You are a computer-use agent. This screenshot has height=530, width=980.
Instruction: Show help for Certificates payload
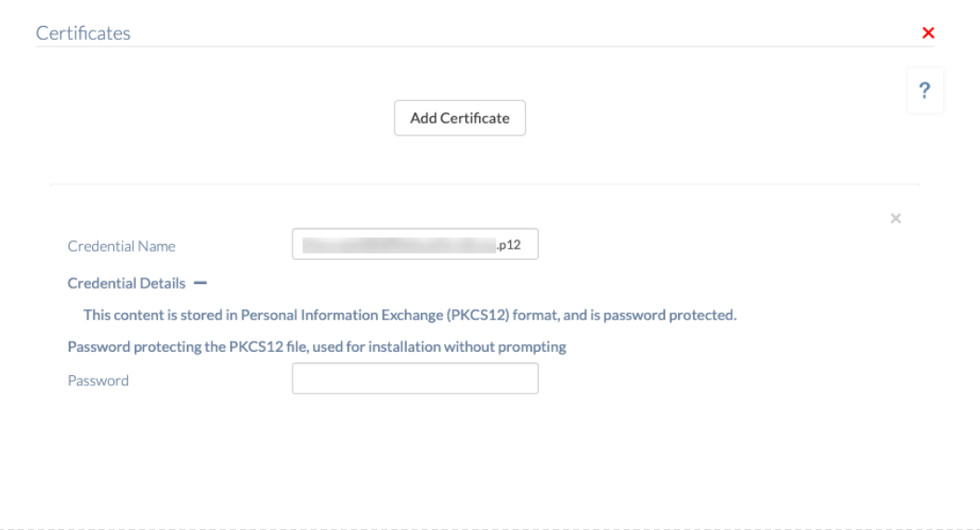(925, 91)
